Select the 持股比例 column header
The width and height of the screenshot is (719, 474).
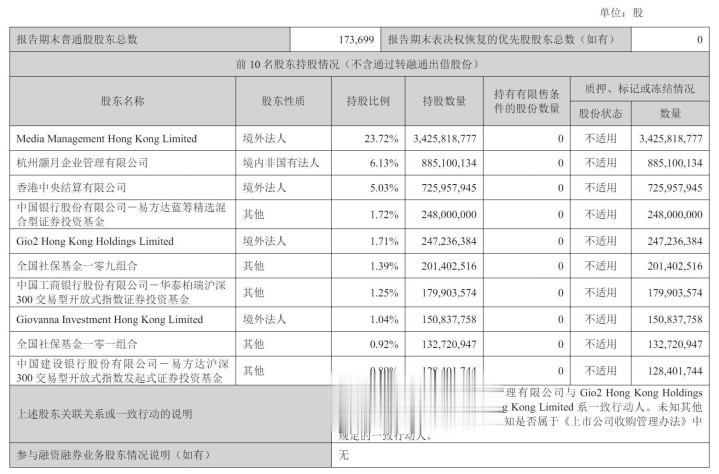(x=368, y=101)
